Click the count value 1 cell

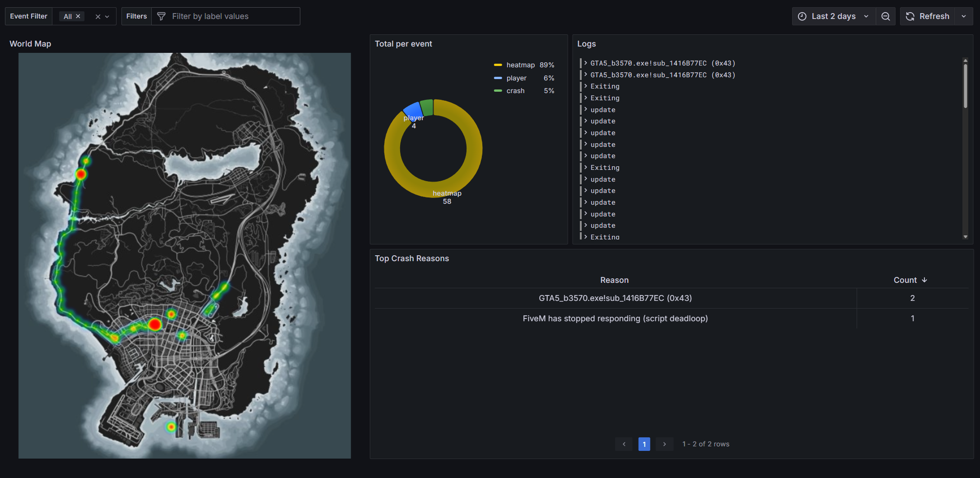pyautogui.click(x=912, y=319)
